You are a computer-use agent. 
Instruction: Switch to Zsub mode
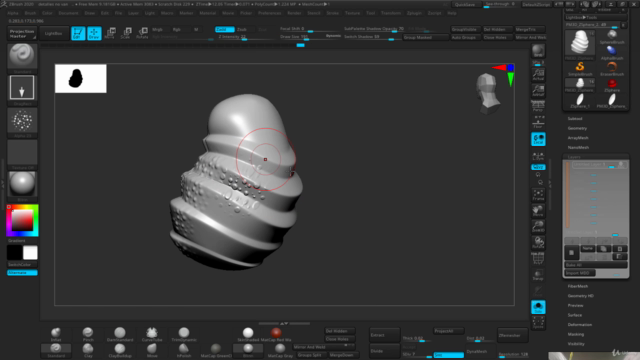(x=242, y=29)
